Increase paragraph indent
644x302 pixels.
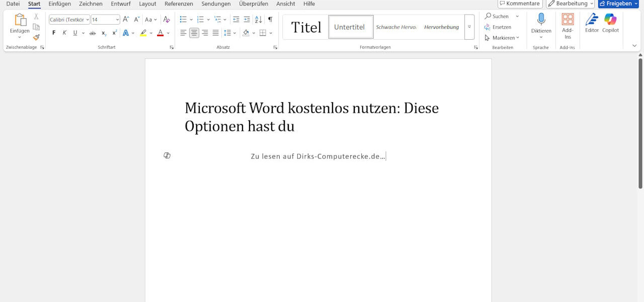(x=247, y=20)
